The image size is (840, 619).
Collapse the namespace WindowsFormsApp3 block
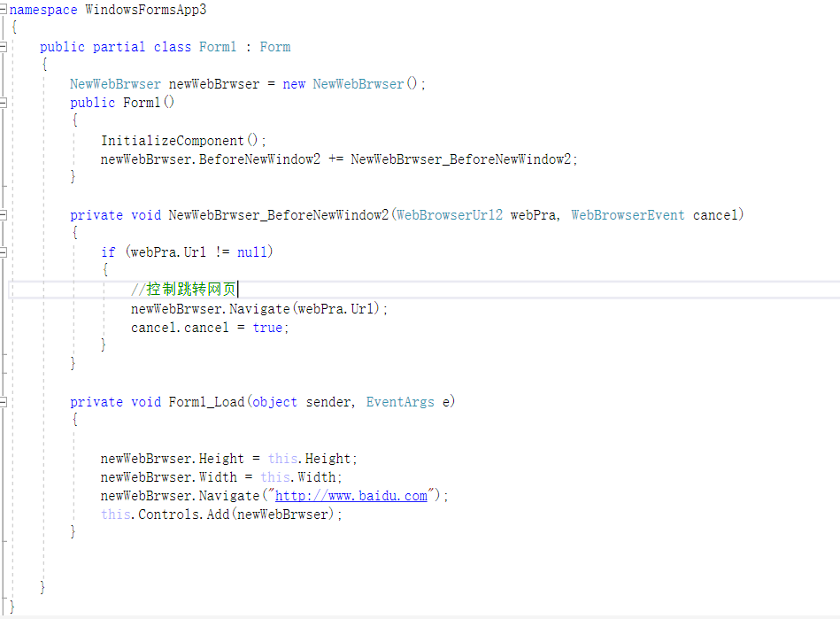click(x=3, y=10)
